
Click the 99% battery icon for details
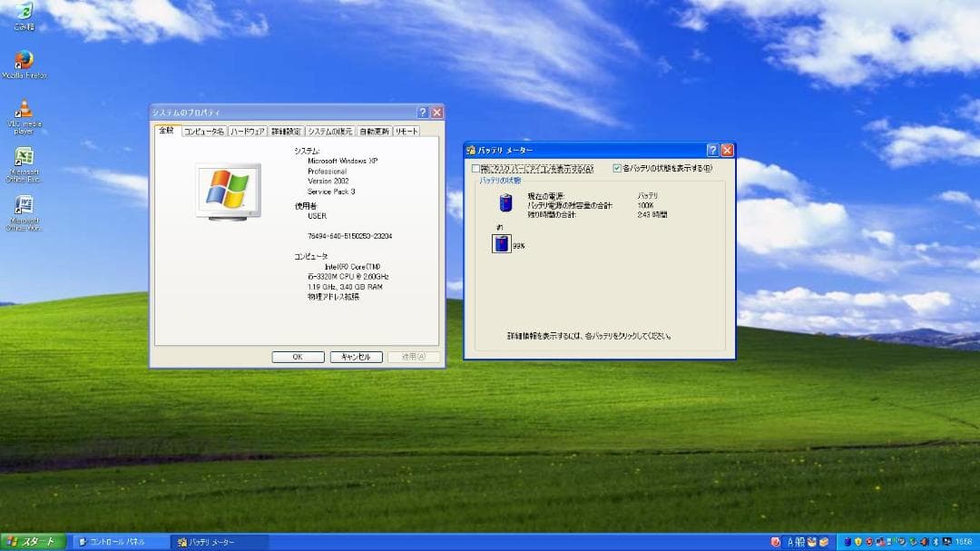point(500,242)
